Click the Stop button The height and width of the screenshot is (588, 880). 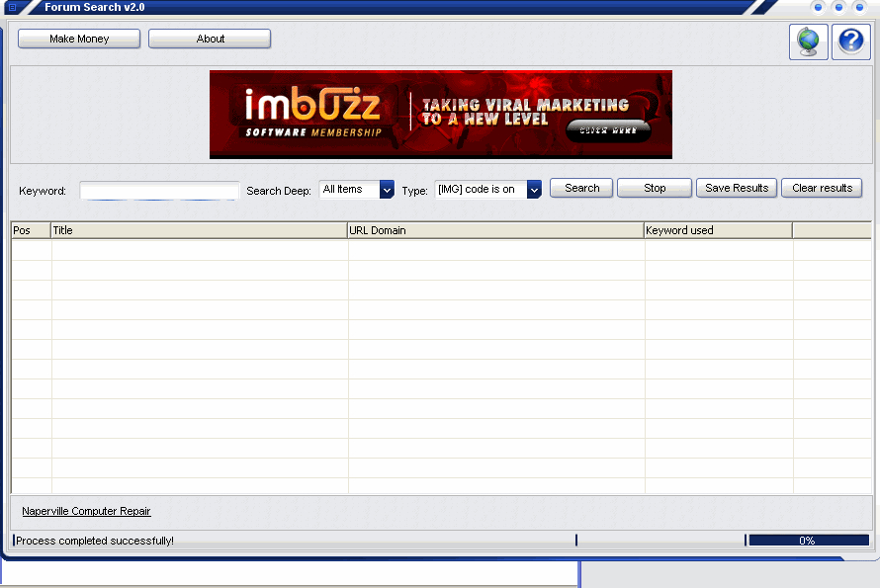point(655,188)
